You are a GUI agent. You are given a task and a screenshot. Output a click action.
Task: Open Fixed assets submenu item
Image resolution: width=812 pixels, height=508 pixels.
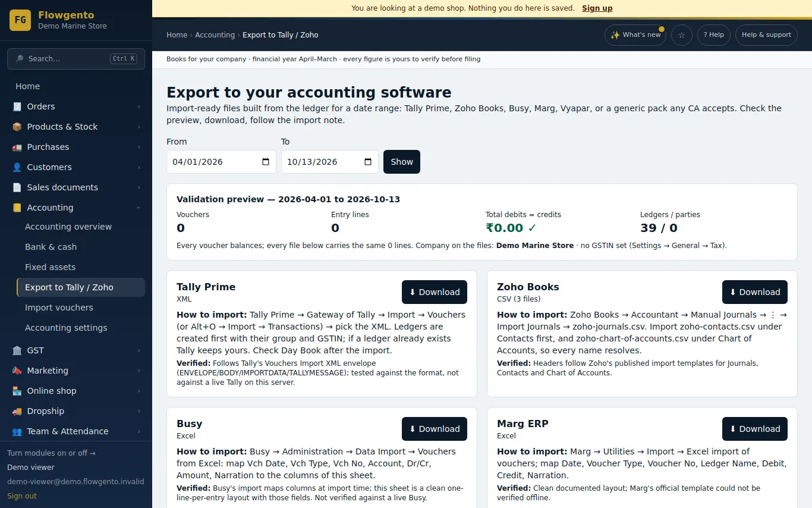81,267
